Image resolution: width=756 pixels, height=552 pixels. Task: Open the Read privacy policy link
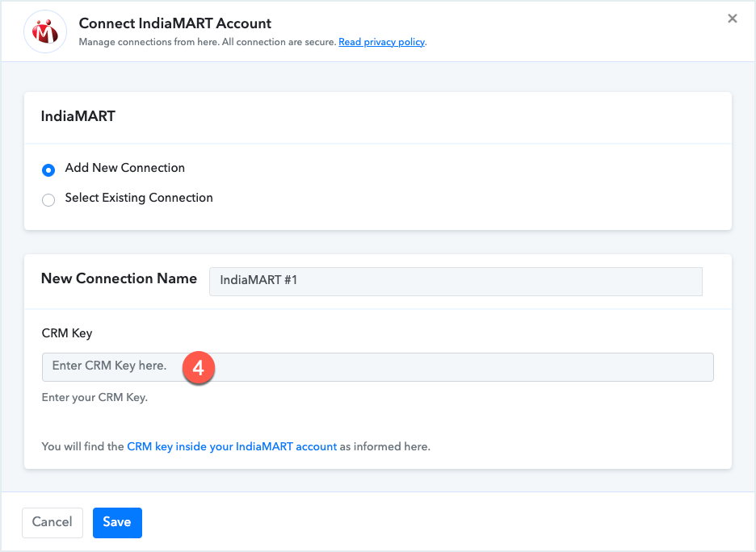point(381,42)
